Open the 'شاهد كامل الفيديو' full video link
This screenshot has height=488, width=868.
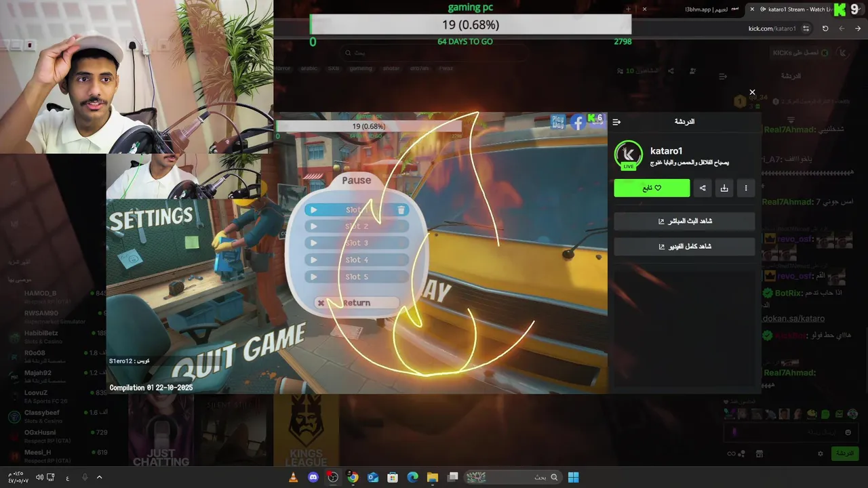point(684,246)
